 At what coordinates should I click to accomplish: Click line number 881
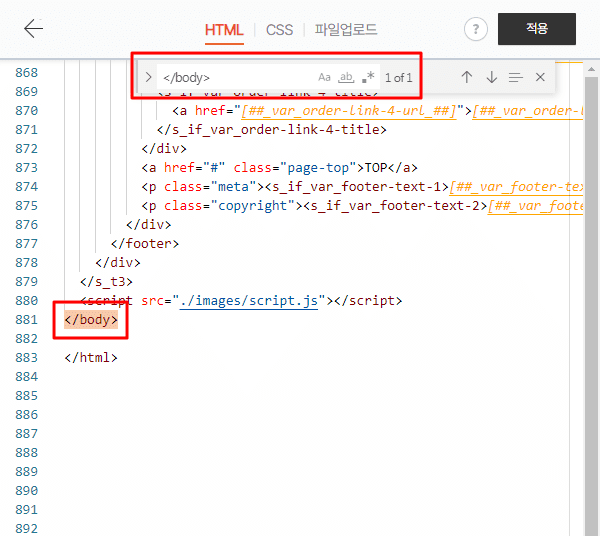[26, 319]
